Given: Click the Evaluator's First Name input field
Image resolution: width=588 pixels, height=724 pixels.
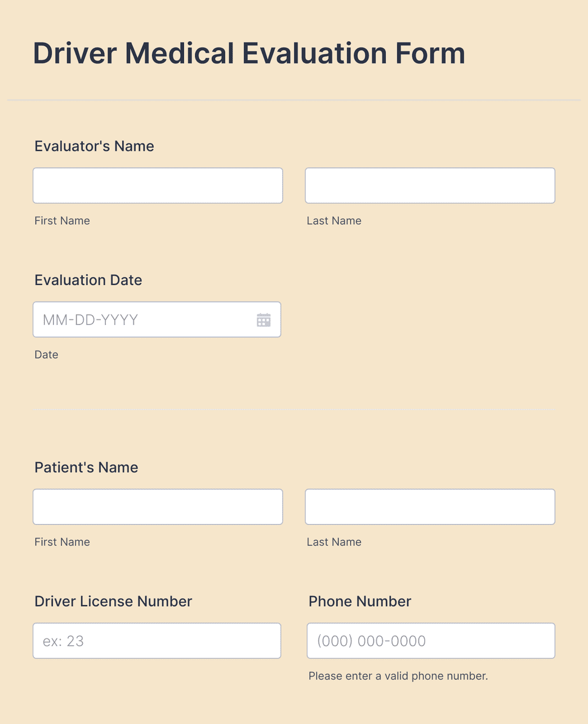Looking at the screenshot, I should [x=158, y=185].
